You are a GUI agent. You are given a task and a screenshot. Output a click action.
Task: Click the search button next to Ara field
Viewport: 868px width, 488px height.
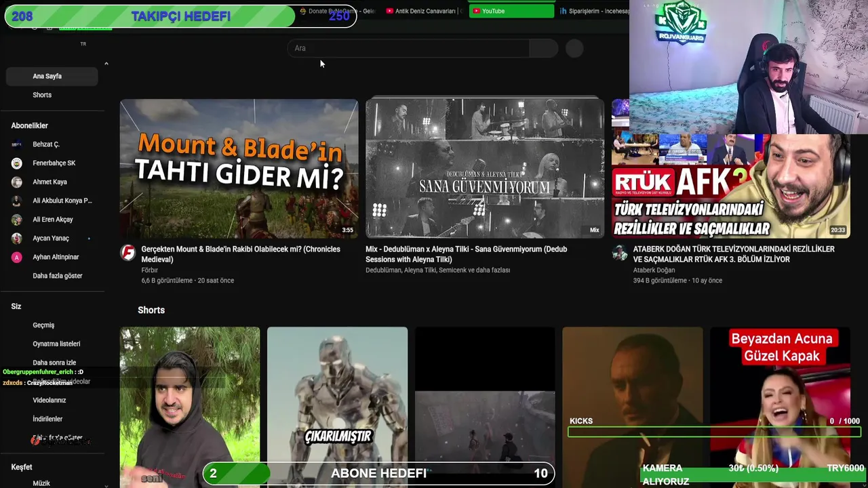pos(543,48)
